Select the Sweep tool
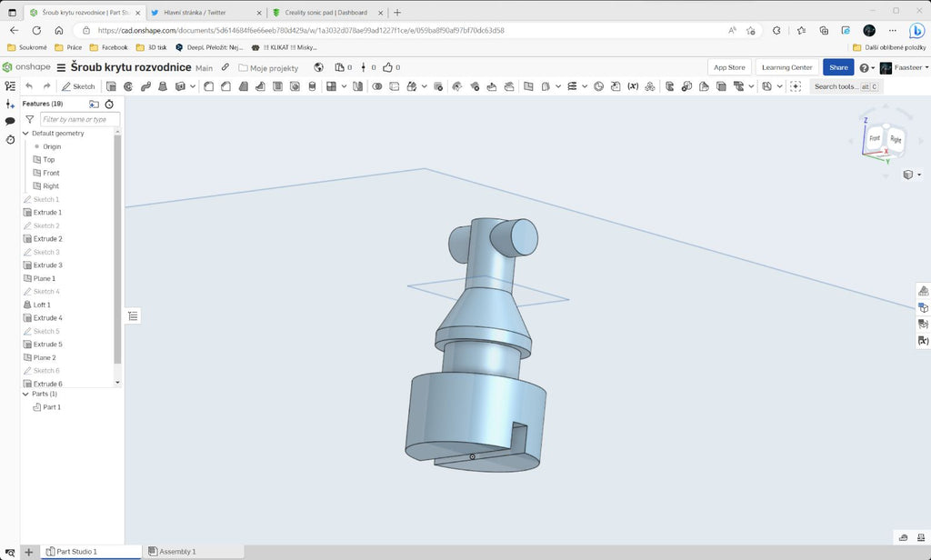Screen dimensions: 931x560 (145, 86)
